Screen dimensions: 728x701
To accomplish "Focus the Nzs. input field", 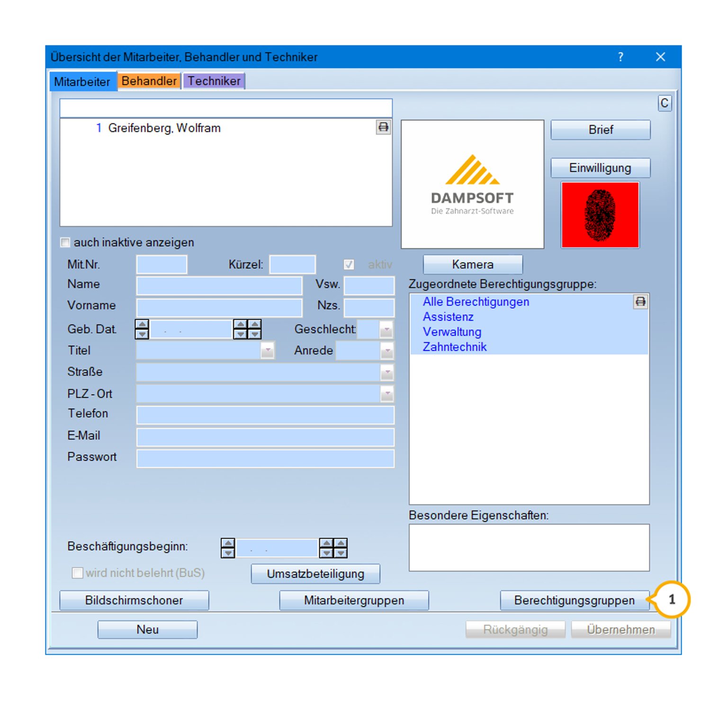I will pos(369,308).
